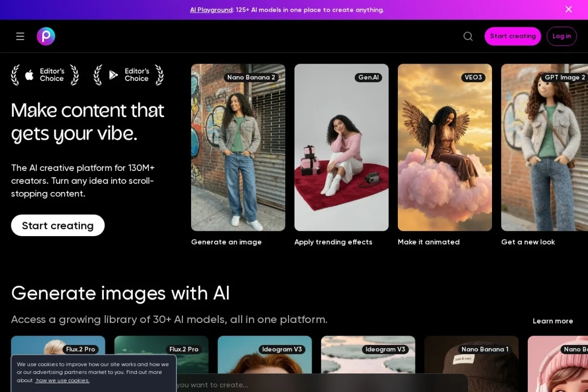Click the Google Play Editor's Choice badge

[x=129, y=75]
